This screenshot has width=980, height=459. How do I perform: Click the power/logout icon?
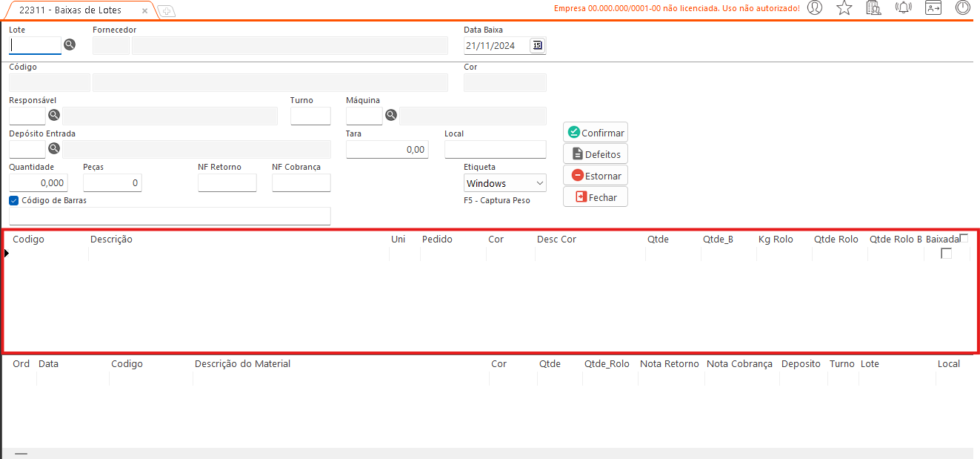pos(962,8)
